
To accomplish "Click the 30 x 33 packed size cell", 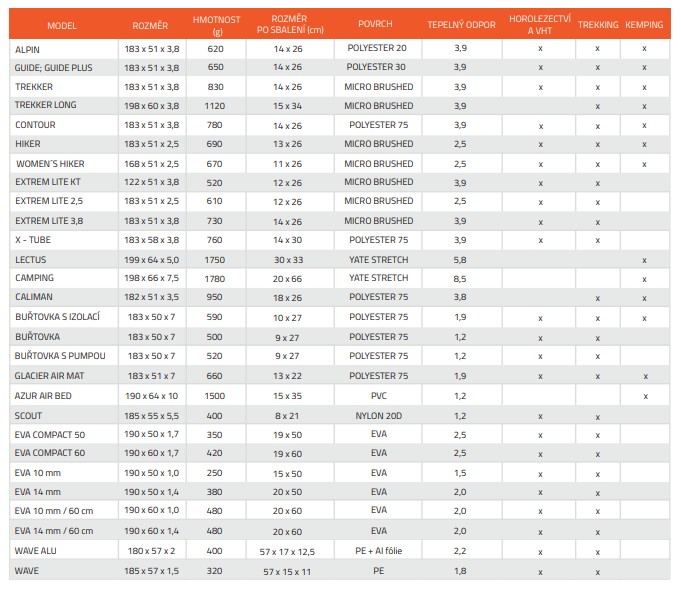I will click(288, 260).
